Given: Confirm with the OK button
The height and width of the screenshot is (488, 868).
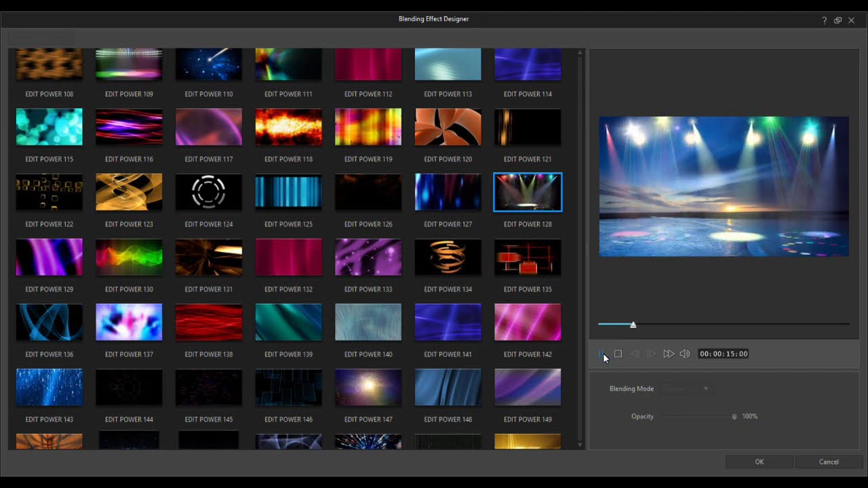Looking at the screenshot, I should click(759, 462).
